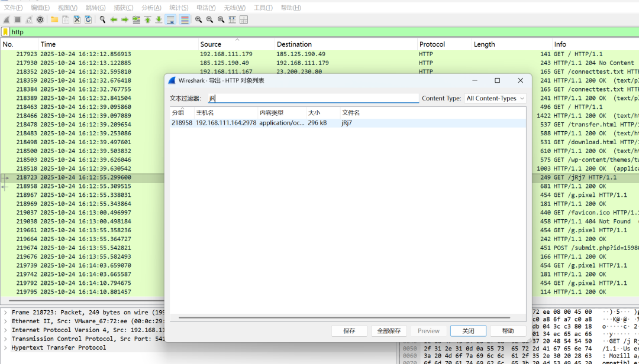The height and width of the screenshot is (364, 639).
Task: Go to the first packet arrow icon
Action: pos(147,19)
